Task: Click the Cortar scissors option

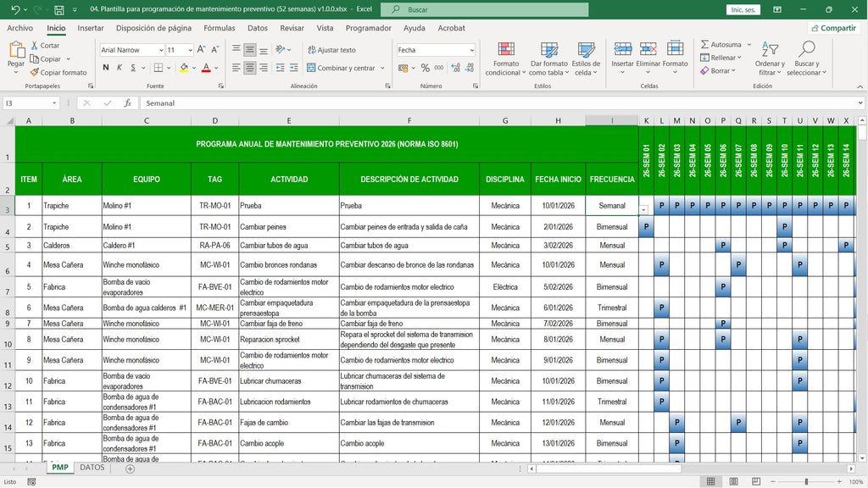Action: (x=45, y=46)
